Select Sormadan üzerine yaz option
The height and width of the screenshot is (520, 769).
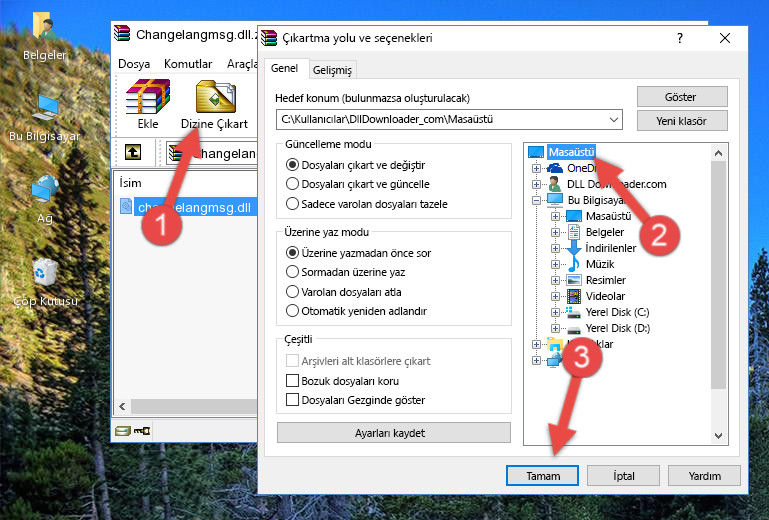click(345, 272)
